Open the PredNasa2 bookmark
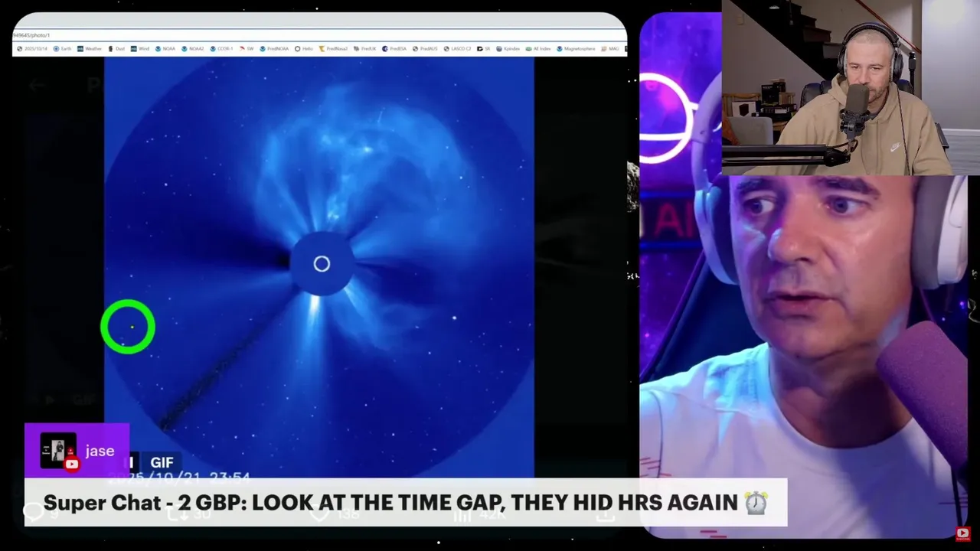The width and height of the screenshot is (980, 551). coord(333,49)
